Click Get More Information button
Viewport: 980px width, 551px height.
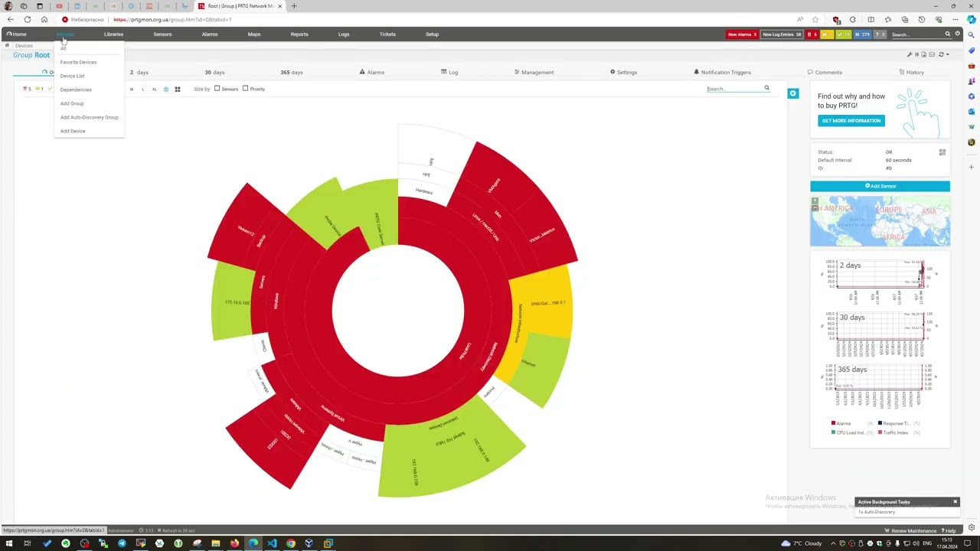point(851,121)
